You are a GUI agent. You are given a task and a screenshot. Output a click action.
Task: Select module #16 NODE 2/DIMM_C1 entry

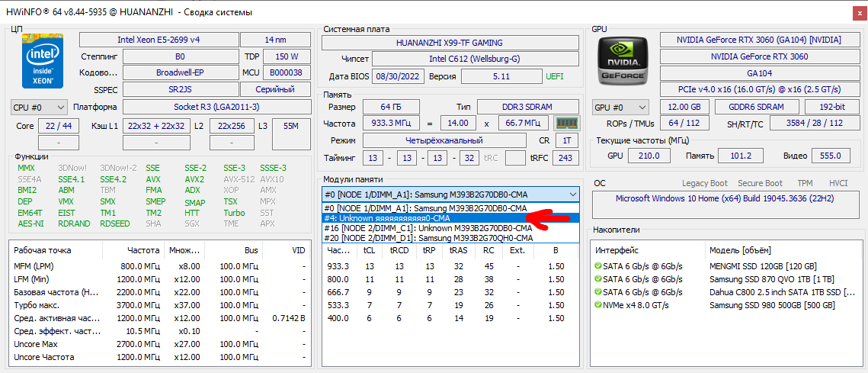pyautogui.click(x=450, y=228)
